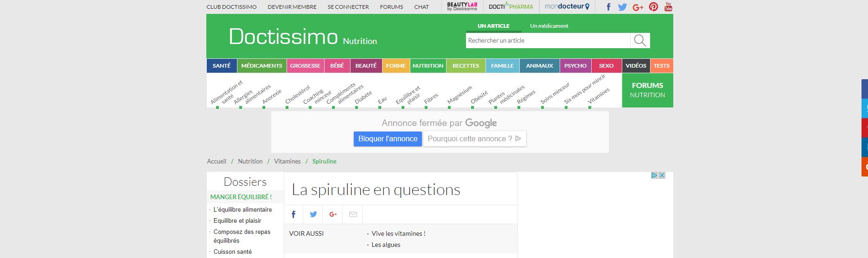Open 'Composez des repas équilibrés' dossier

pyautogui.click(x=242, y=236)
